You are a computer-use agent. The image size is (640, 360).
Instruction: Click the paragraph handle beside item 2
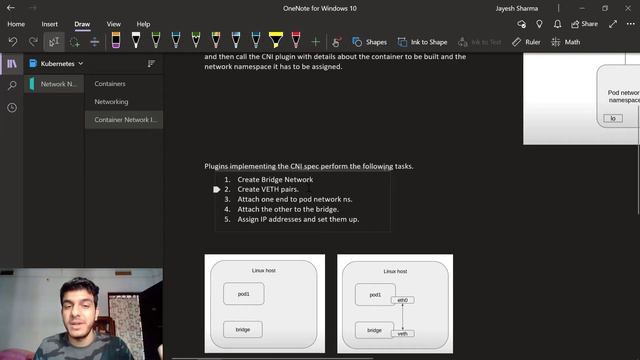[x=217, y=189]
